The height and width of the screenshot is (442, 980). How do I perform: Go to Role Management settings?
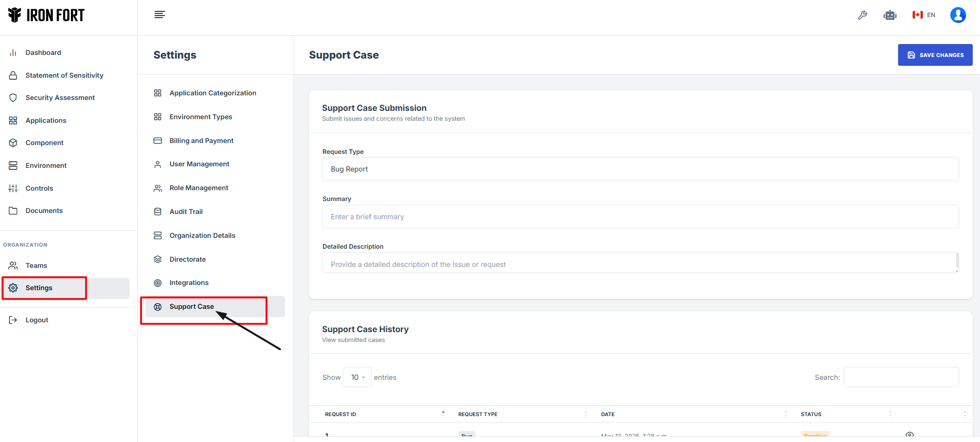[199, 188]
